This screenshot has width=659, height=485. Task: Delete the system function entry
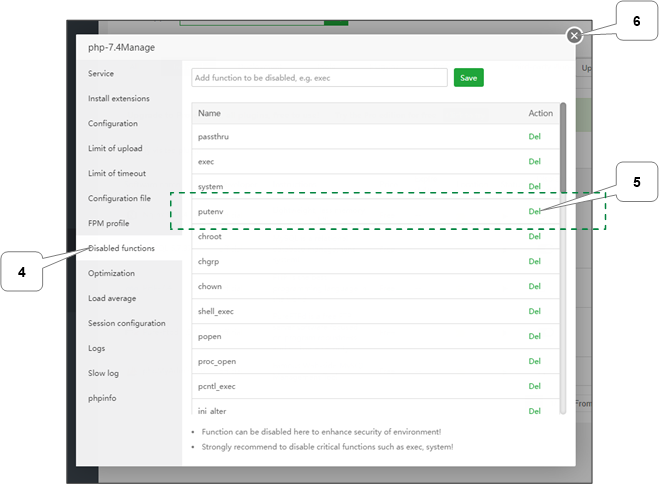[534, 186]
